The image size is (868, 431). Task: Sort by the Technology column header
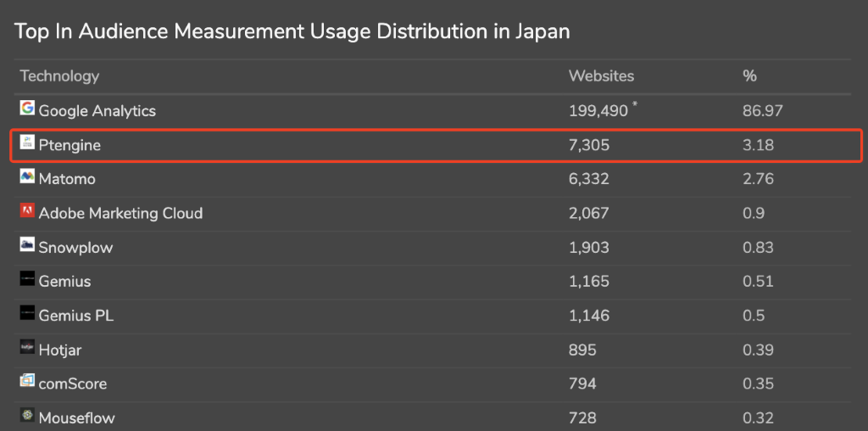(59, 76)
